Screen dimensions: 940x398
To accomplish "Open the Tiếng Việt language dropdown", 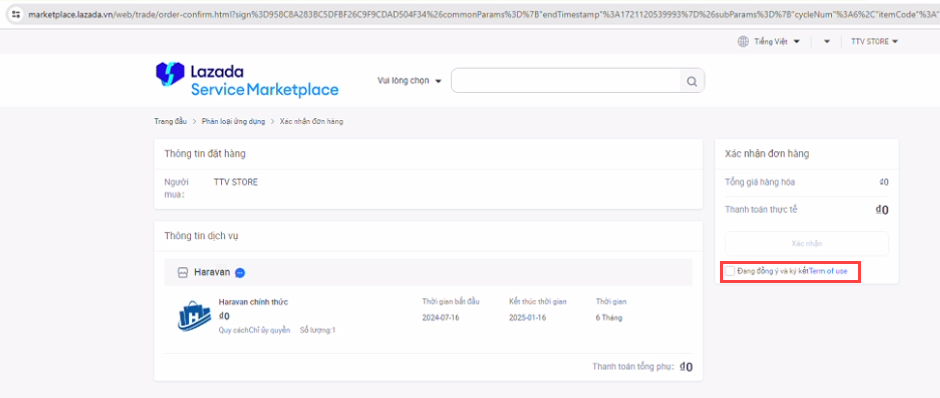I will pos(777,41).
